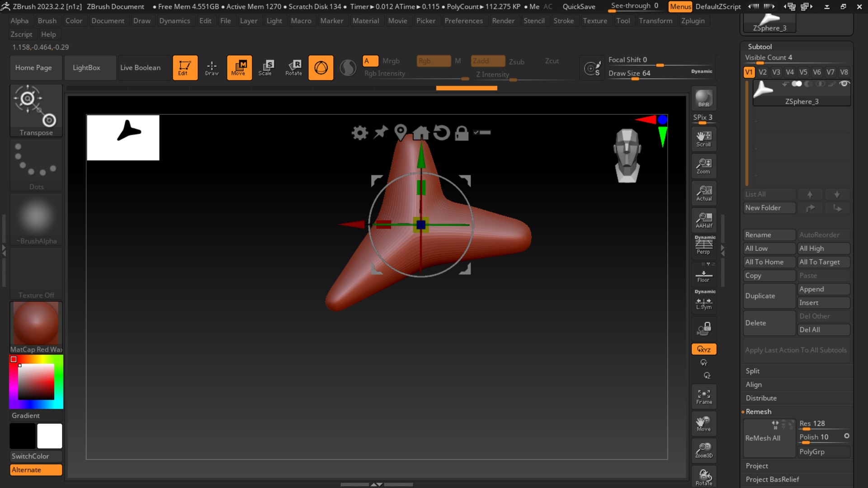The height and width of the screenshot is (488, 868).
Task: Toggle the Floor grid icon
Action: point(703,275)
